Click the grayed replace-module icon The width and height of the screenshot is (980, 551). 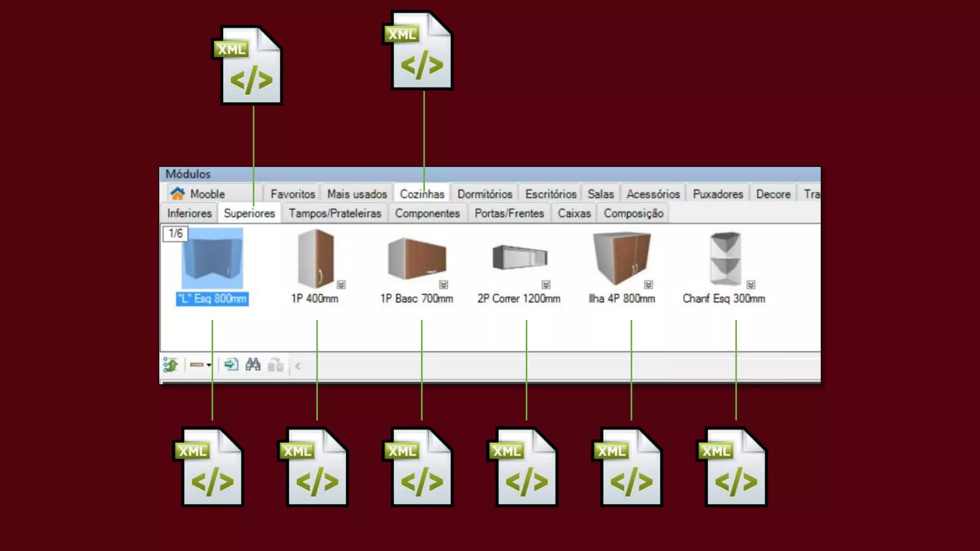(275, 365)
